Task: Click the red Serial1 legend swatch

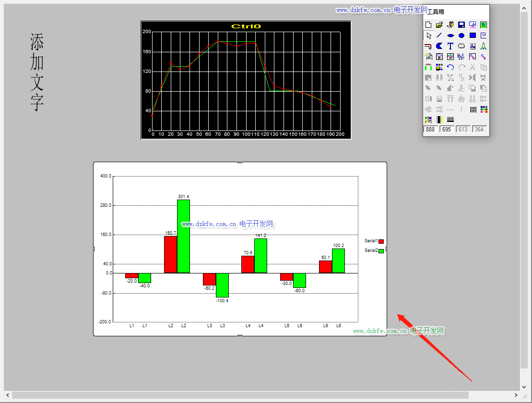Action: pyautogui.click(x=381, y=241)
